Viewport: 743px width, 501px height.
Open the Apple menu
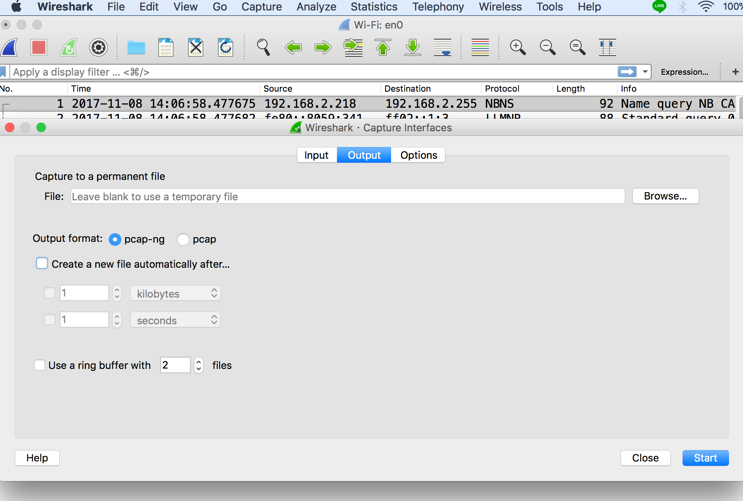tap(16, 7)
